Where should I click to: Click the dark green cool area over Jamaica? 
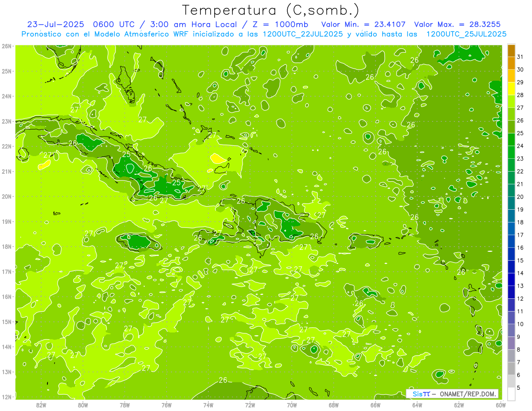point(136,241)
